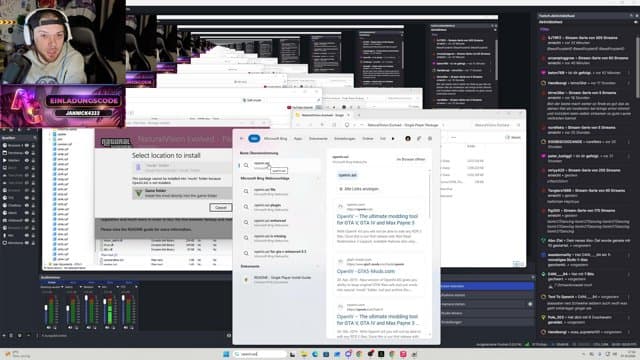
Task: Select 'common.rpf' in OpenIV file tree
Action: tap(64, 144)
